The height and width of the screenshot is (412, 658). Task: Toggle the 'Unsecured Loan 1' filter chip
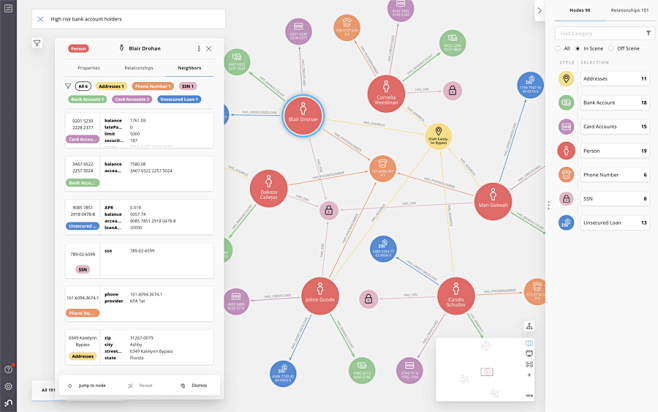[x=179, y=99]
